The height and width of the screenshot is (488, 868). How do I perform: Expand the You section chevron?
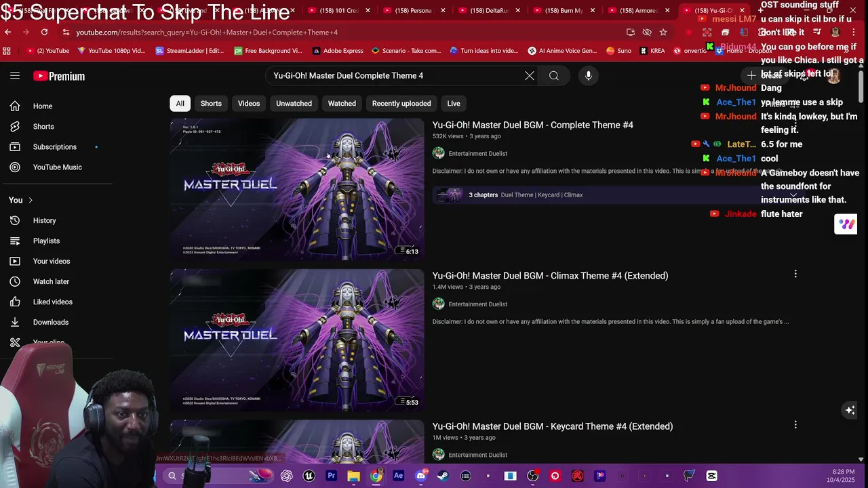click(31, 200)
